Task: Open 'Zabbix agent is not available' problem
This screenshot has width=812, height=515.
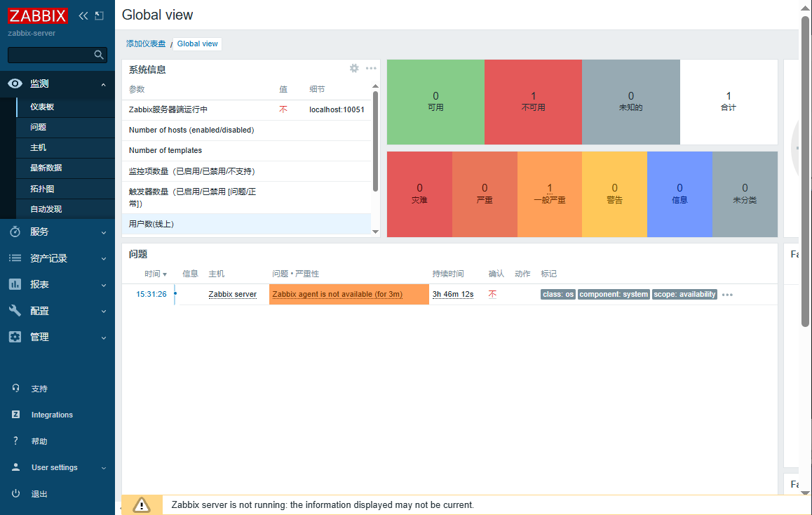Action: [337, 294]
